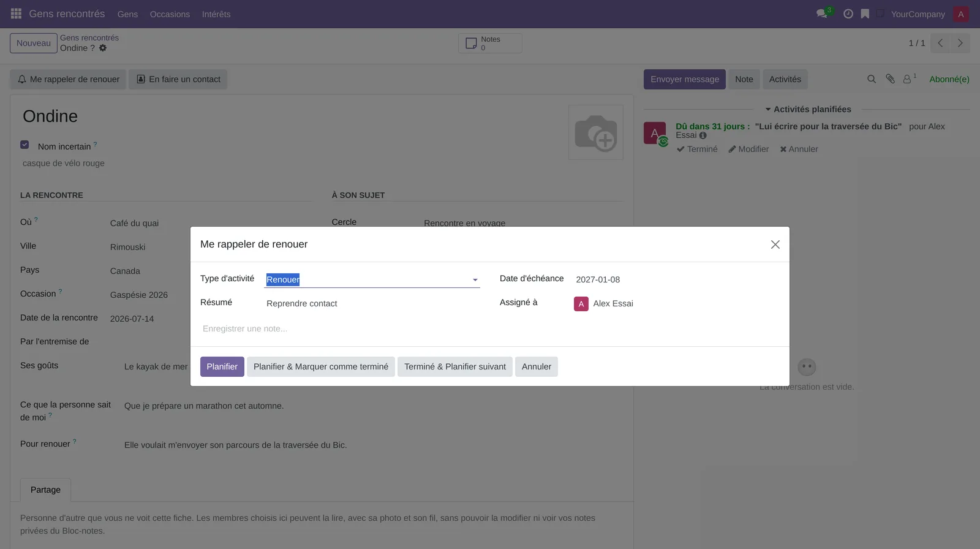Click the help mark next to Nom incertain
Screen dimensions: 980x549
click(x=95, y=145)
